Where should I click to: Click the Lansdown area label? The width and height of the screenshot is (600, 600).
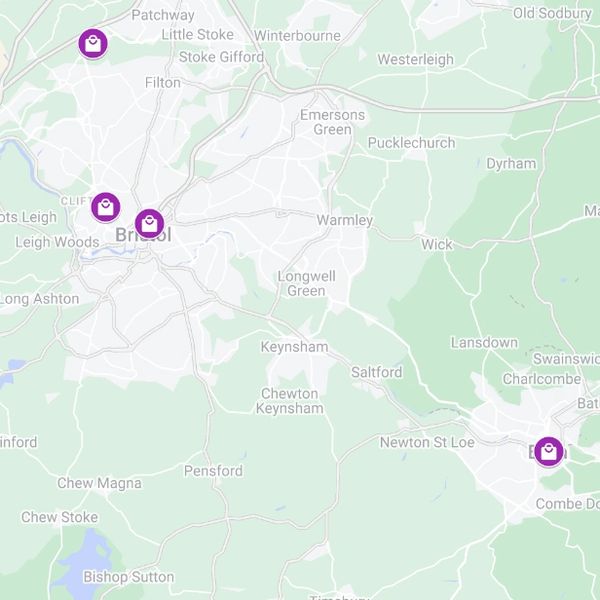[x=484, y=343]
